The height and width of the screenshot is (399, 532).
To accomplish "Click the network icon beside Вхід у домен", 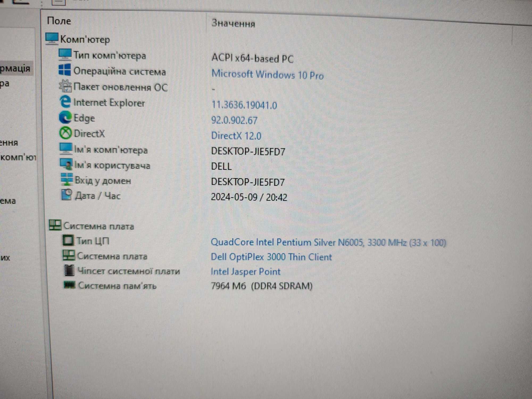I will point(67,179).
